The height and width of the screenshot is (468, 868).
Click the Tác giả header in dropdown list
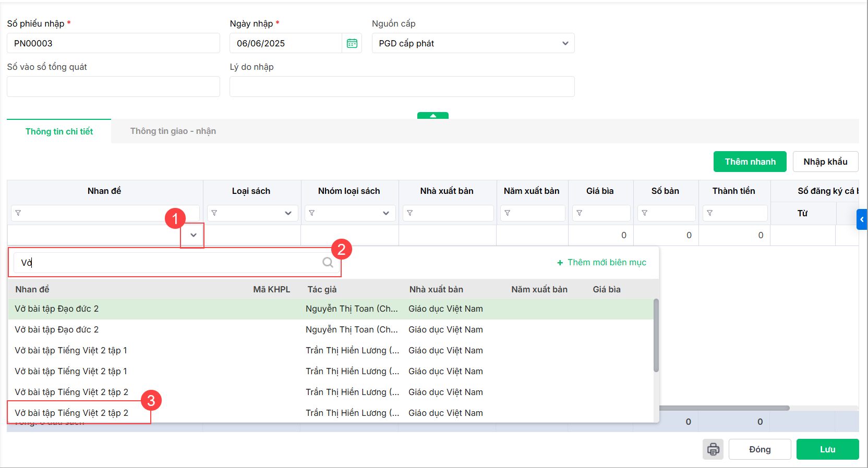point(322,289)
